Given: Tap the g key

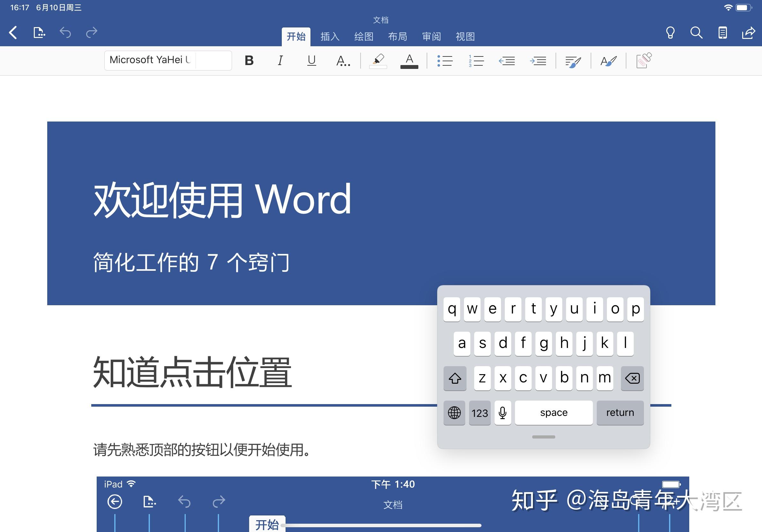Looking at the screenshot, I should coord(544,344).
